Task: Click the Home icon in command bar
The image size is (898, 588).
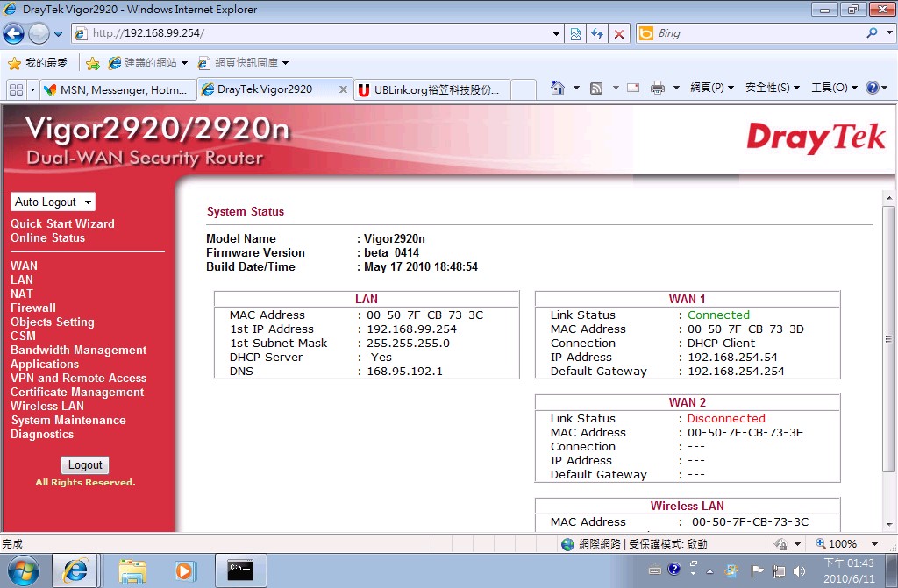Action: [557, 88]
